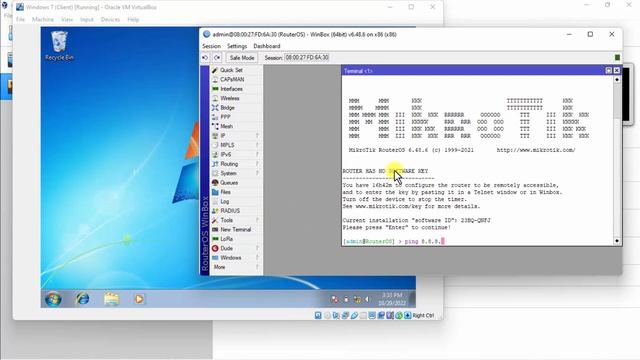Open VirtualBox Devices menu

coord(110,20)
